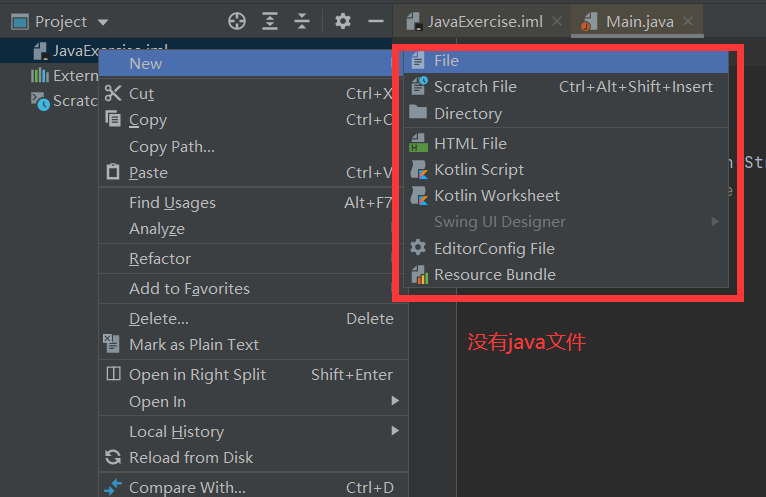The image size is (766, 497).
Task: Choose Open in Right Split
Action: pyautogui.click(x=253, y=375)
